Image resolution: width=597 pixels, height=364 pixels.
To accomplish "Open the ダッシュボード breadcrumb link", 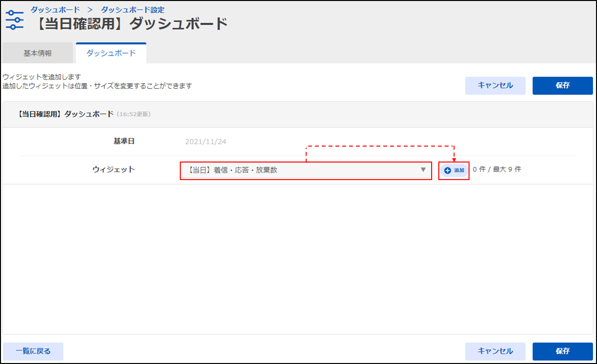I will 55,10.
